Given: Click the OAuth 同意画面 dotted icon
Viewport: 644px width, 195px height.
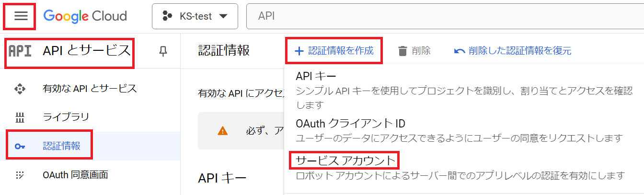Looking at the screenshot, I should [x=20, y=175].
